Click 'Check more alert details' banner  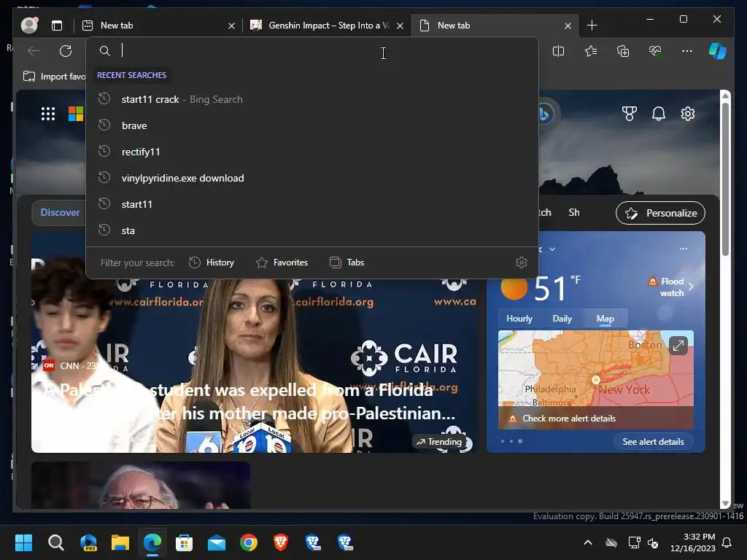pyautogui.click(x=595, y=418)
